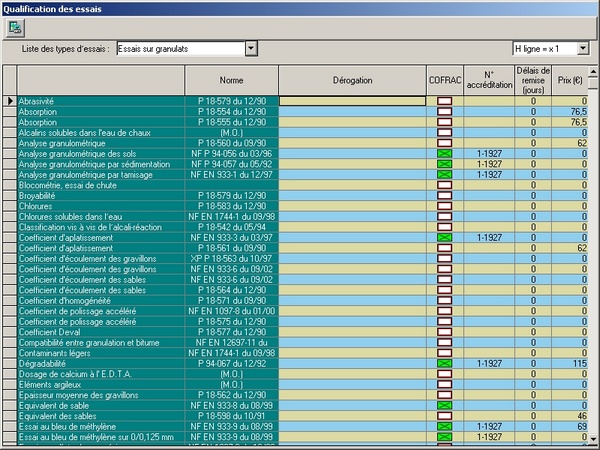600x450 pixels.
Task: Click the price cell showing 115 for Dégradabilité
Action: (569, 362)
